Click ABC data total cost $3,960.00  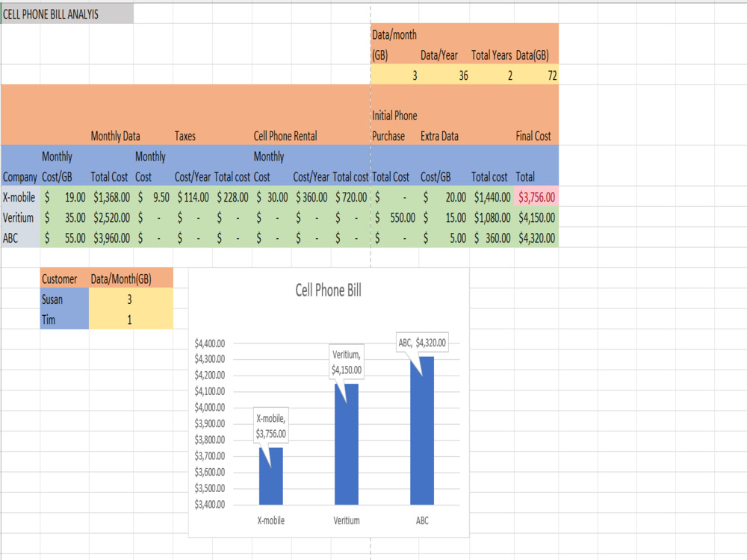coord(111,237)
